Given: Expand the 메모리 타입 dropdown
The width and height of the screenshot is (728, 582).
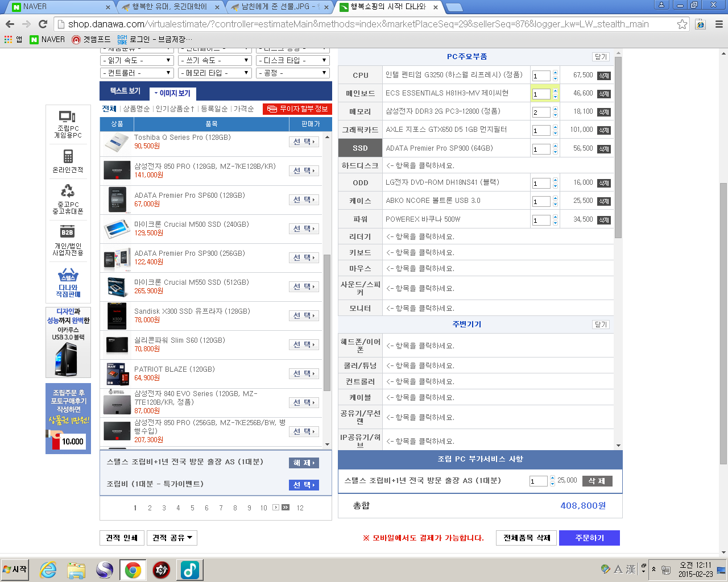Looking at the screenshot, I should click(x=214, y=73).
